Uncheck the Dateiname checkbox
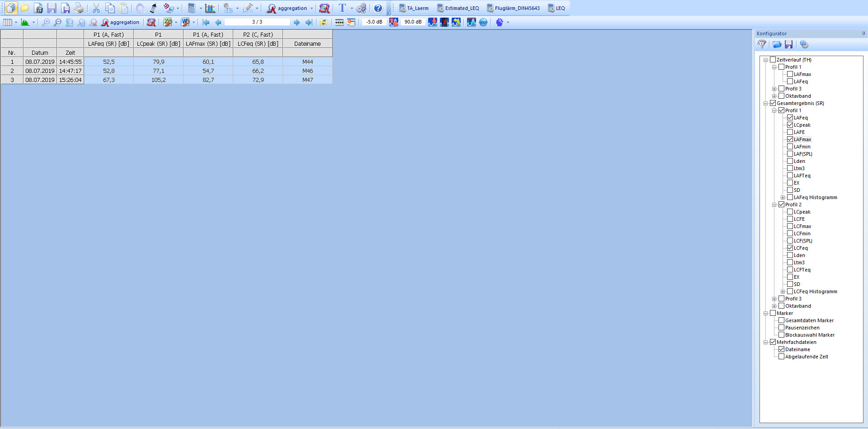868x429 pixels. coord(781,349)
